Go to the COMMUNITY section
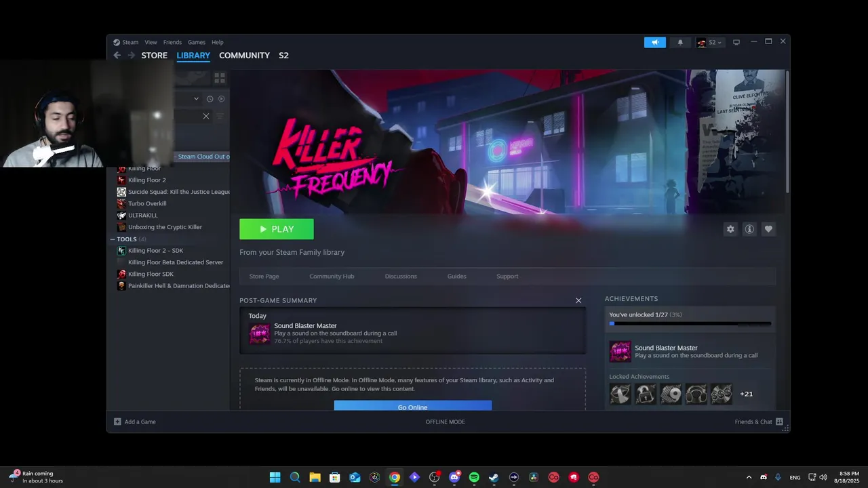 click(244, 56)
